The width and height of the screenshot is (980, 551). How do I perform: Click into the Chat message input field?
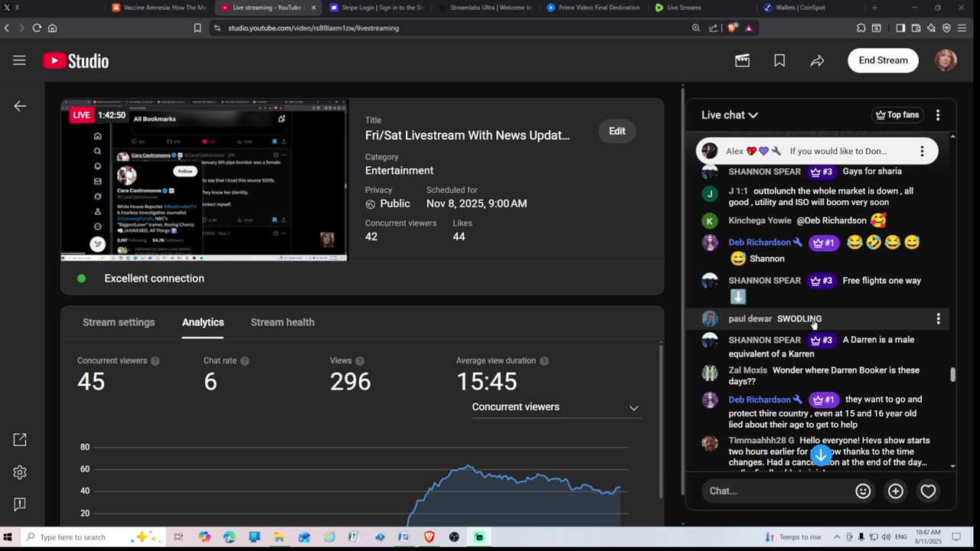pyautogui.click(x=776, y=491)
